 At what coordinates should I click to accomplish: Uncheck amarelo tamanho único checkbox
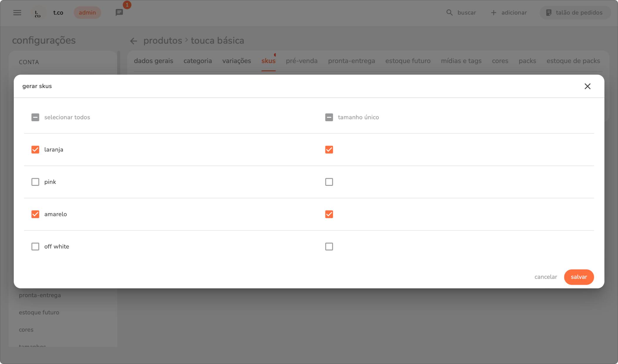point(329,214)
